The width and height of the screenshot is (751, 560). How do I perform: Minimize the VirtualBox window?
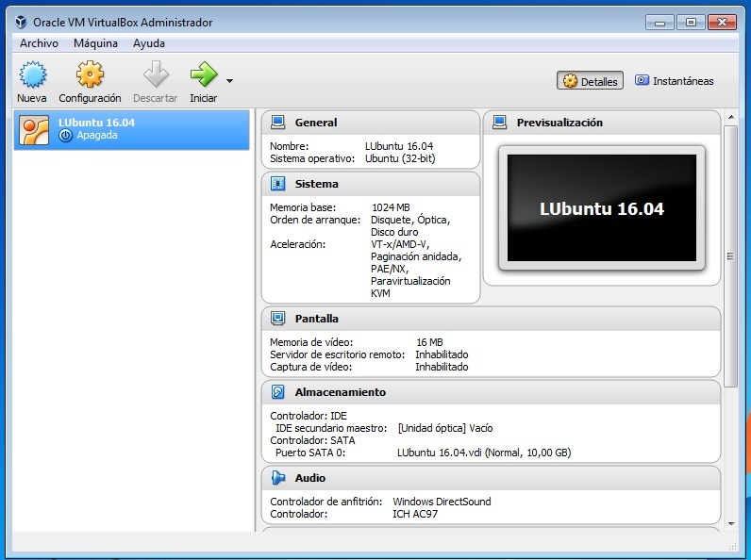tap(659, 22)
